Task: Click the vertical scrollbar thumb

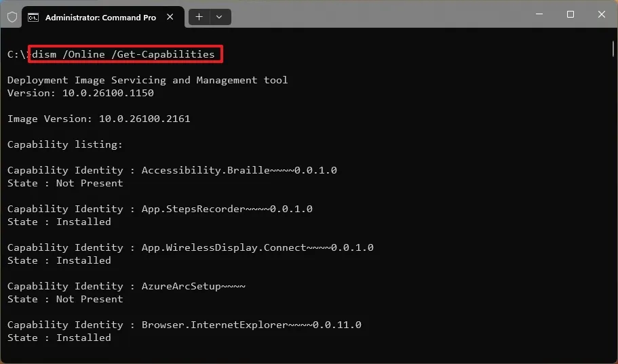Action: click(x=613, y=49)
